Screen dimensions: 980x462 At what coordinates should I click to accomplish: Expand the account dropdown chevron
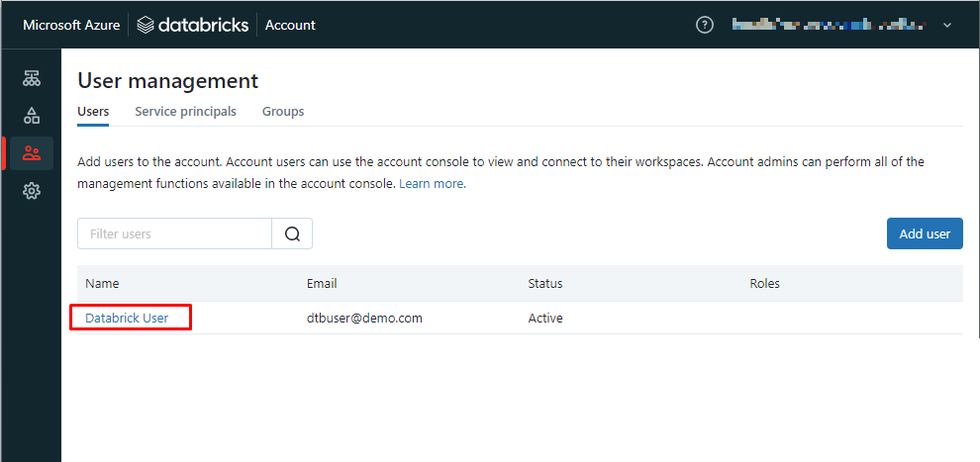coord(947,25)
